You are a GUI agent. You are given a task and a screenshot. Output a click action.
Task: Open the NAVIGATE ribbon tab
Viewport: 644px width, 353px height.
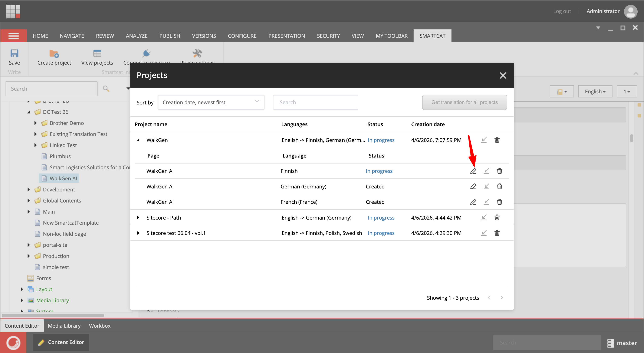point(72,36)
